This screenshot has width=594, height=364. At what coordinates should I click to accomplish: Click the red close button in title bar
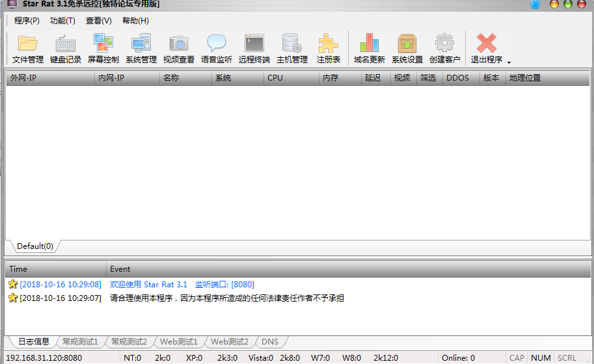tap(582, 4)
